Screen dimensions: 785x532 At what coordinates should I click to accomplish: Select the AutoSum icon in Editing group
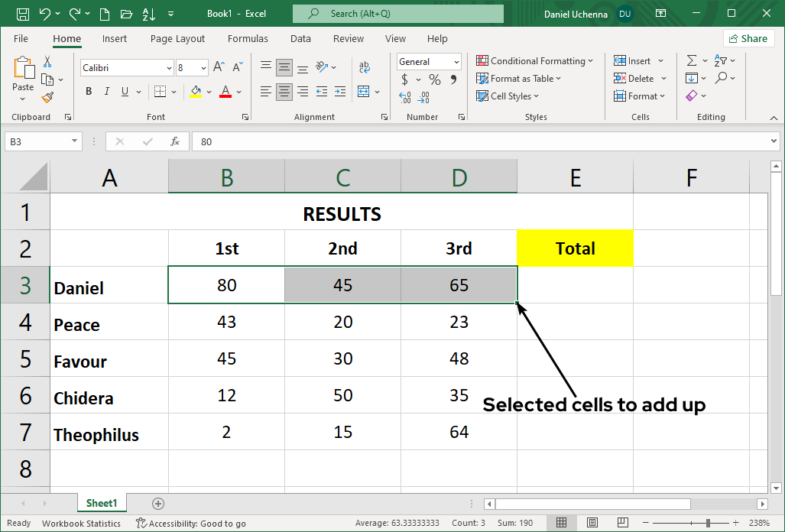pos(692,60)
